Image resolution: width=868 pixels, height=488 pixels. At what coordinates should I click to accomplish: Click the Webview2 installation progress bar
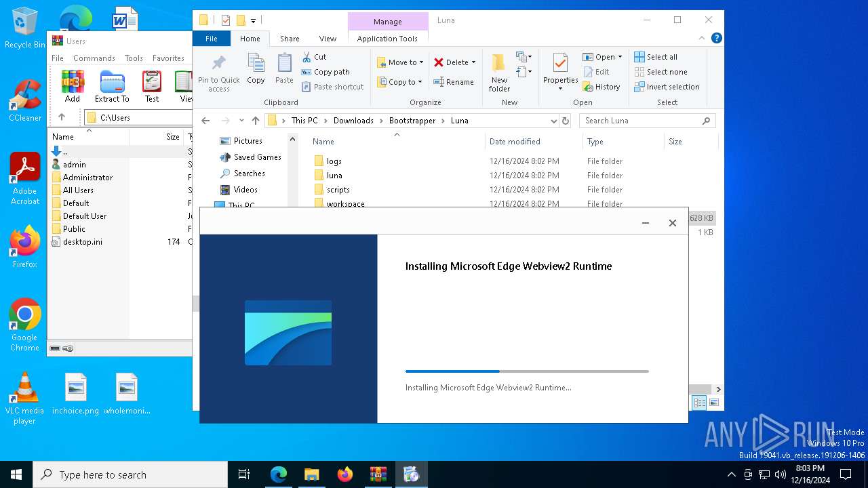point(527,371)
